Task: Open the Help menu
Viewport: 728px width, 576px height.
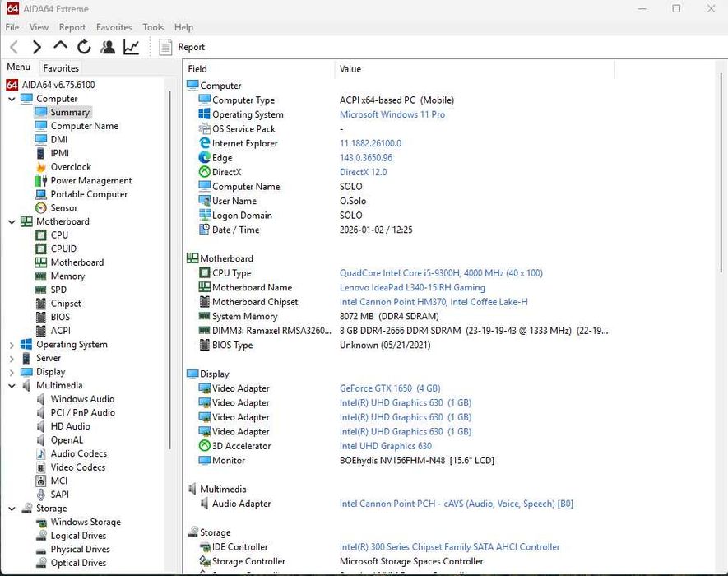Action: (184, 27)
